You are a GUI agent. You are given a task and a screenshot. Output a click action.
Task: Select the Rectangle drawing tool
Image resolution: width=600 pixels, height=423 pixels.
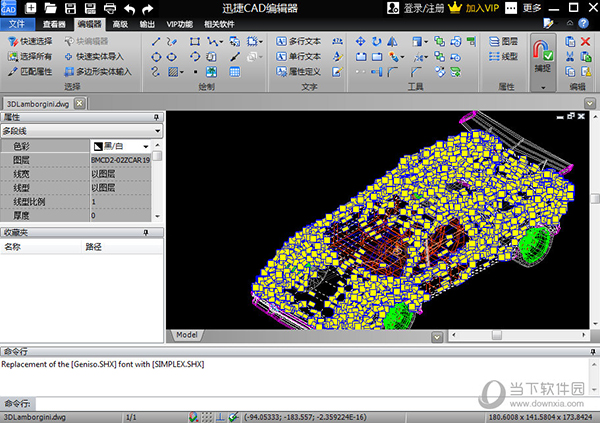coord(195,41)
